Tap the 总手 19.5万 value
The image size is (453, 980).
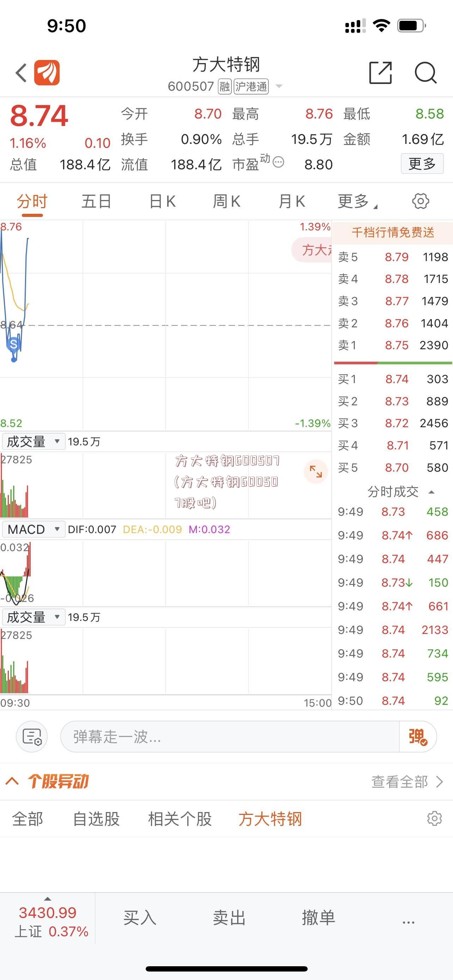tap(312, 139)
